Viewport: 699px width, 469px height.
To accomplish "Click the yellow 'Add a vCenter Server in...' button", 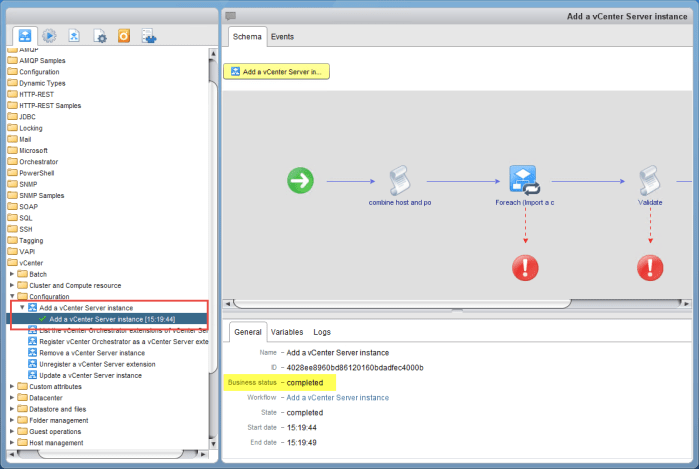I will [x=276, y=71].
